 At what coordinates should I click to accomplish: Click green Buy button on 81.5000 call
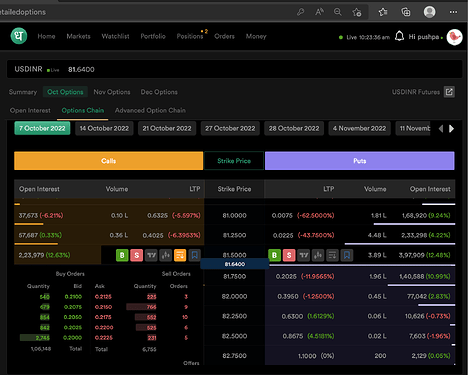coord(122,255)
